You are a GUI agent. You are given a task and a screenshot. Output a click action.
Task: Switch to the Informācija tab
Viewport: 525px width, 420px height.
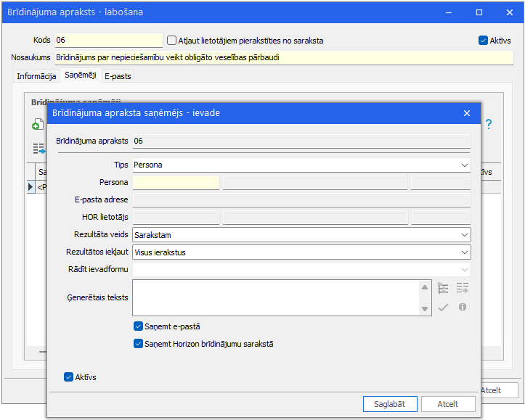pos(36,76)
